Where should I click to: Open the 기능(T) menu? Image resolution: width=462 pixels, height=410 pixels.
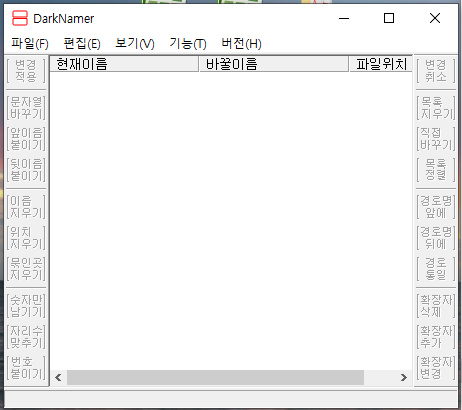click(188, 44)
